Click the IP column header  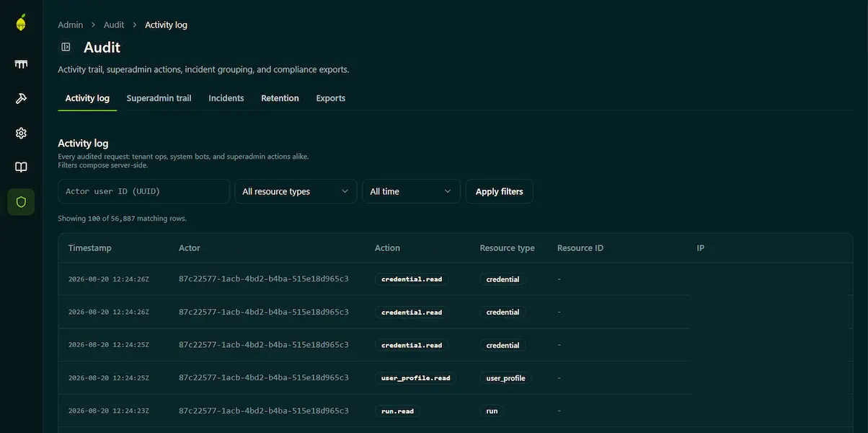701,248
